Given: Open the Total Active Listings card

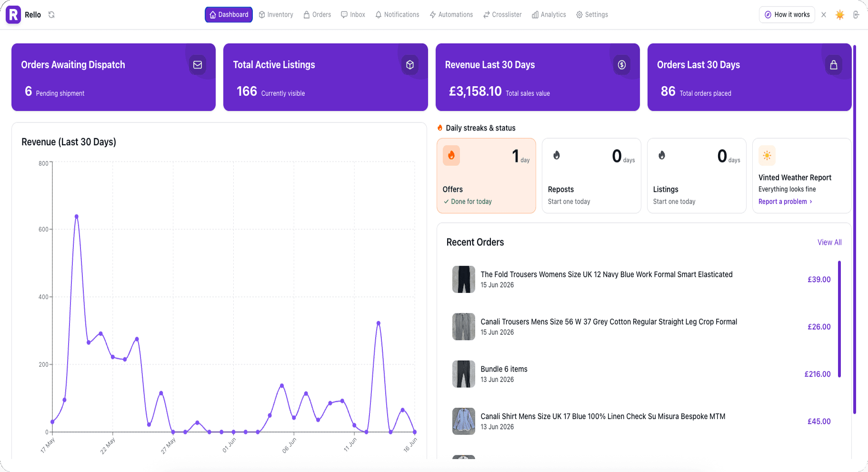Looking at the screenshot, I should [326, 77].
